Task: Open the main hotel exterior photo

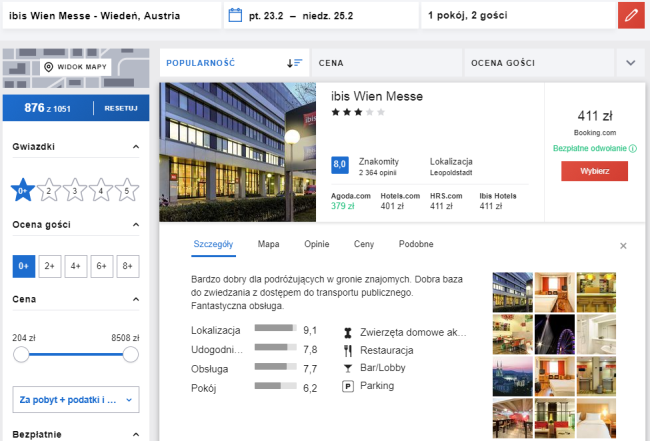Action: pos(238,152)
